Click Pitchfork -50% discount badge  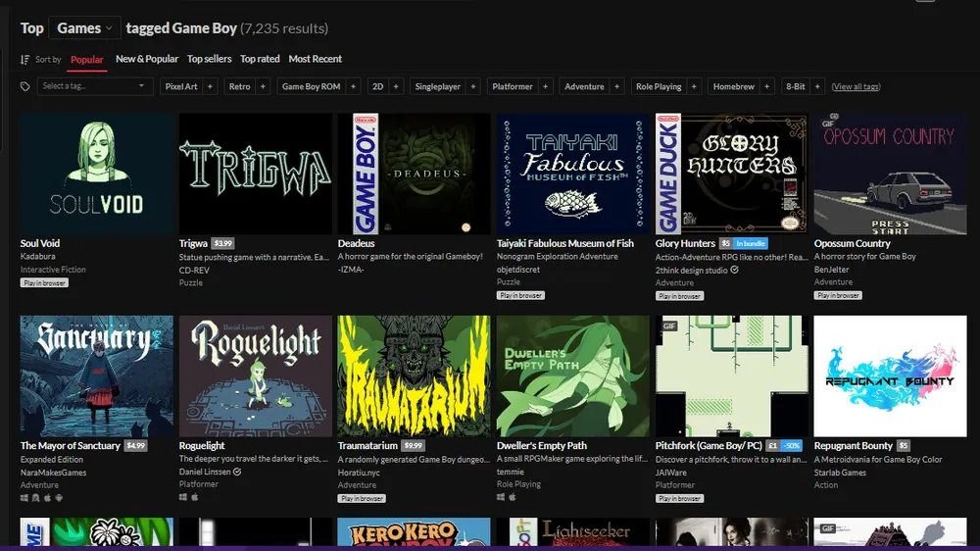(x=791, y=446)
